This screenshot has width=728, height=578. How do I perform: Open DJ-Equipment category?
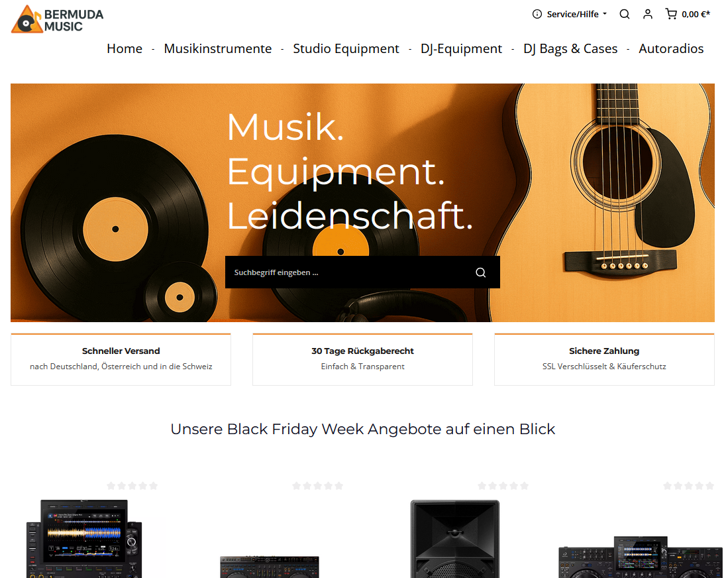461,48
